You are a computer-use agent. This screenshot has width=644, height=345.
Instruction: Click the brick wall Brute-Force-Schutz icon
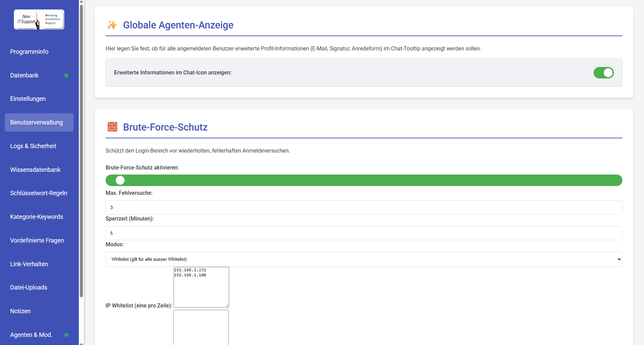[112, 127]
